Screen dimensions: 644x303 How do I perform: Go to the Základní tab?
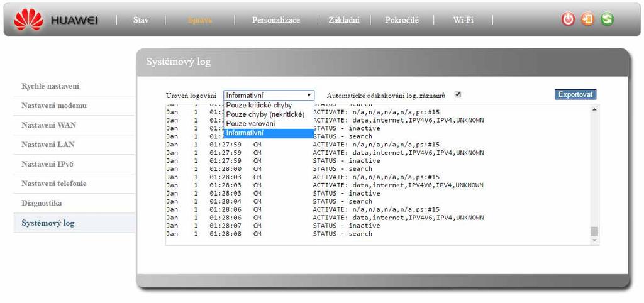pyautogui.click(x=344, y=19)
